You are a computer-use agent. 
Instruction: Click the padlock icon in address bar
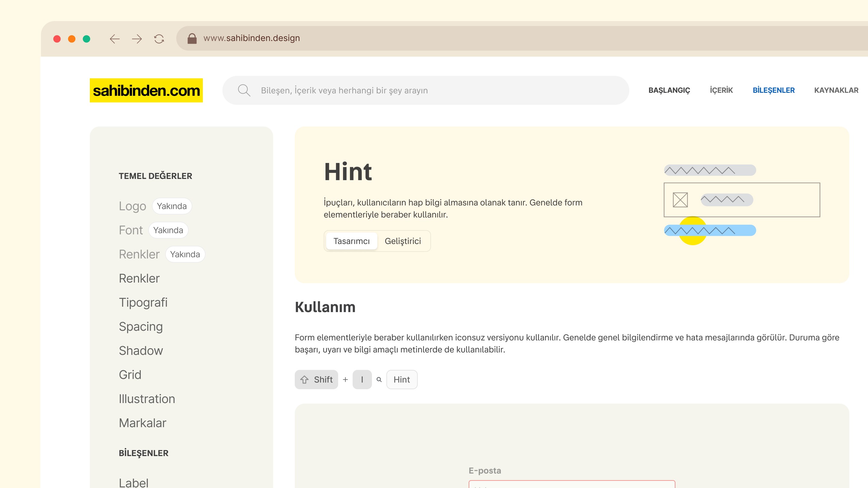point(192,38)
